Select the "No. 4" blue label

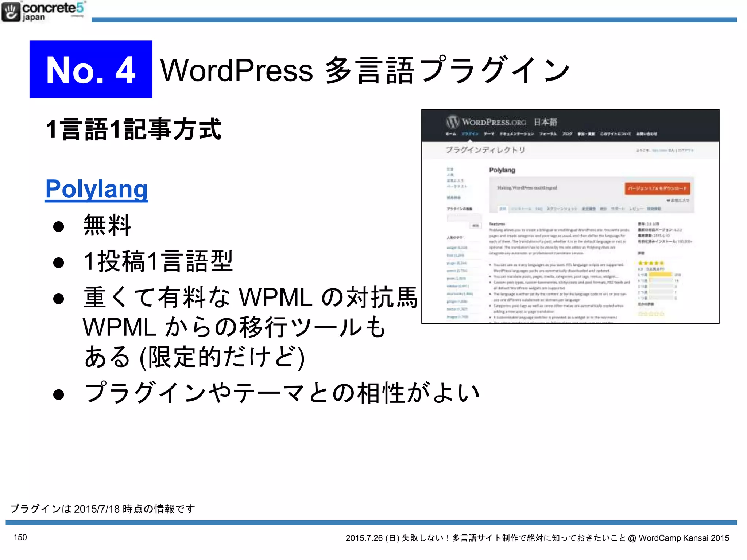click(x=91, y=69)
